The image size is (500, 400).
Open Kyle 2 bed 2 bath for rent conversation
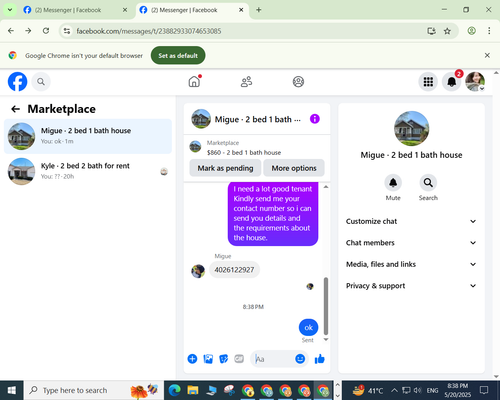point(88,171)
